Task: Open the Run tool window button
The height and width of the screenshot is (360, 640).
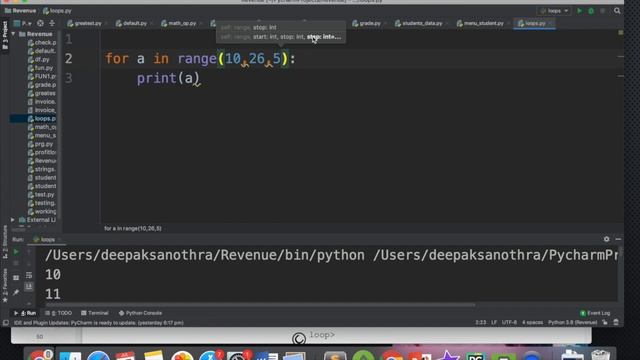Action: click(x=25, y=313)
